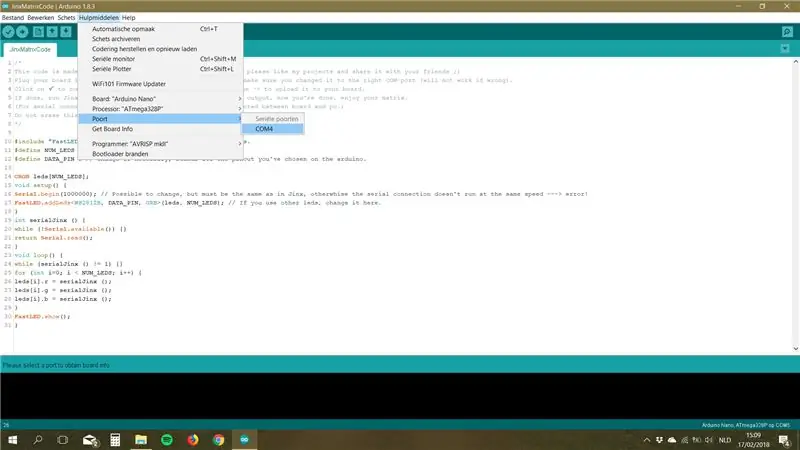Open the volume control tray icon
Image resolution: width=800 pixels, height=450 pixels.
[709, 440]
